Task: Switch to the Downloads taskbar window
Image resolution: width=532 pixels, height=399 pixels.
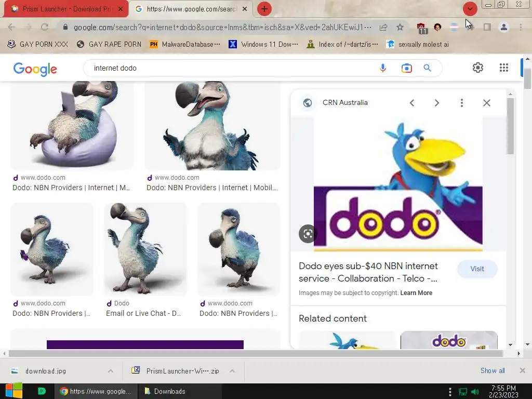Action: 180,391
